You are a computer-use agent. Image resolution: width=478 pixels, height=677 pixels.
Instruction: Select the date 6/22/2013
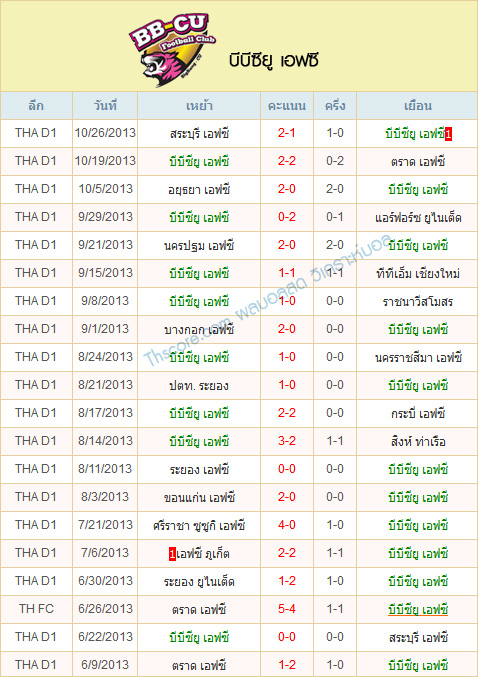105,637
